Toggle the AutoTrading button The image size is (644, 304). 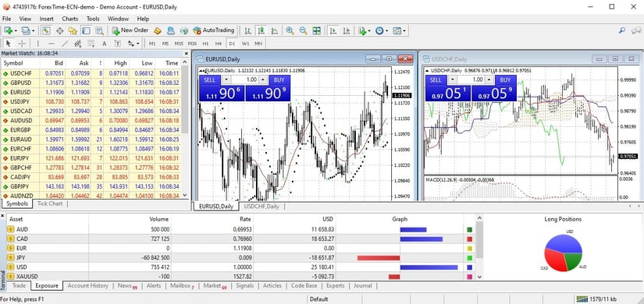(213, 30)
